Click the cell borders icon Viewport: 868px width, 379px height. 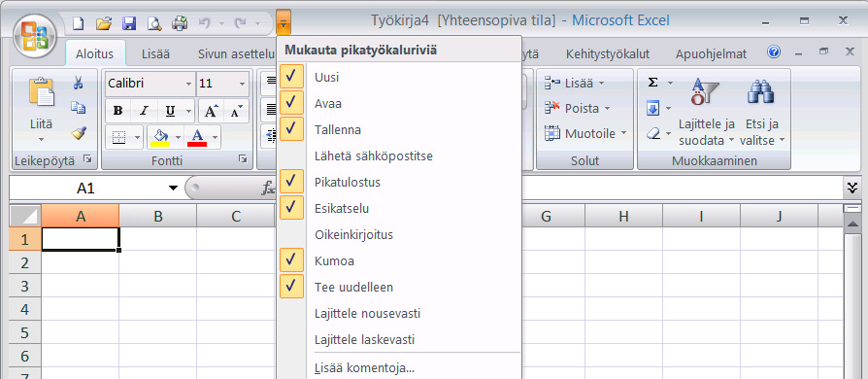(x=119, y=136)
